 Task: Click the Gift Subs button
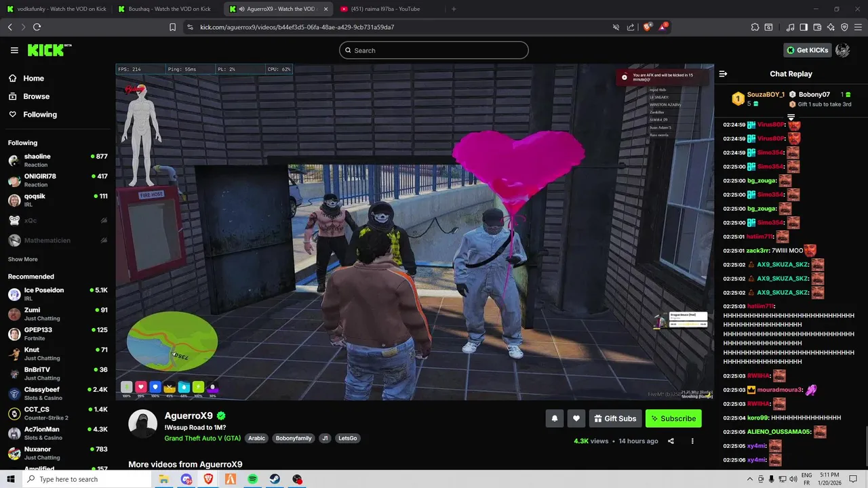[615, 418]
